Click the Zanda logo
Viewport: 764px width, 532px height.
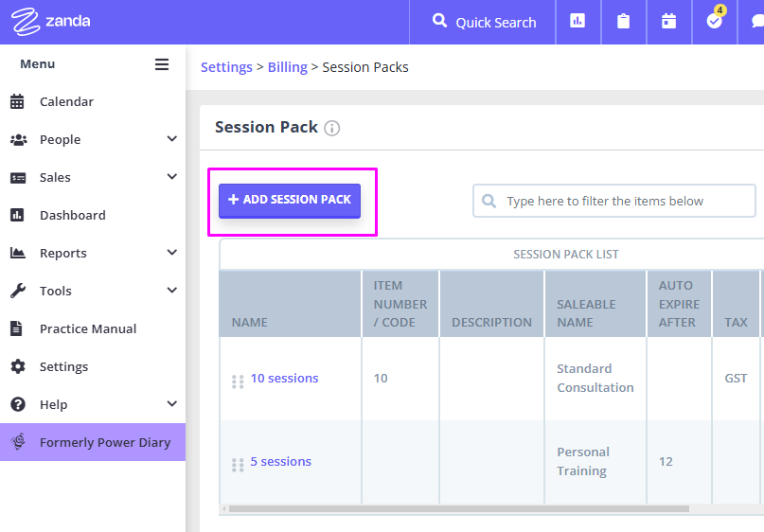point(51,22)
